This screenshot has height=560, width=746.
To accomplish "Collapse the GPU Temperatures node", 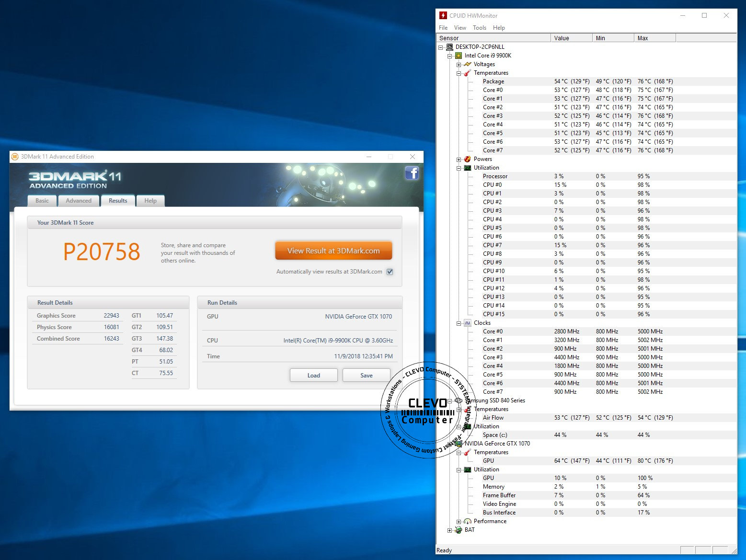I will (459, 452).
